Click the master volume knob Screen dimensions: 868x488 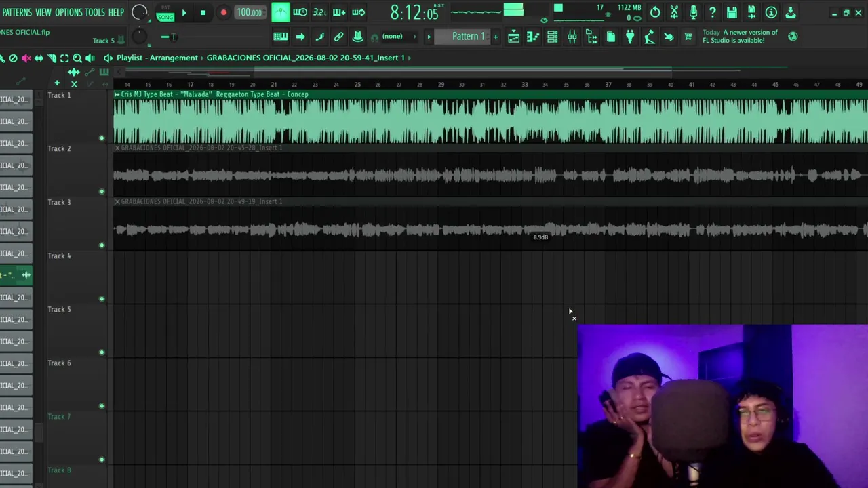[x=139, y=12]
